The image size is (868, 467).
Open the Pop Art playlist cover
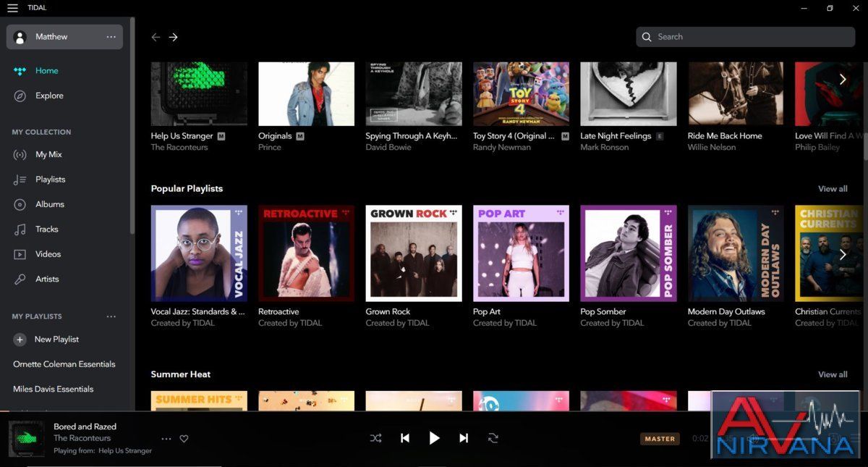coord(522,253)
